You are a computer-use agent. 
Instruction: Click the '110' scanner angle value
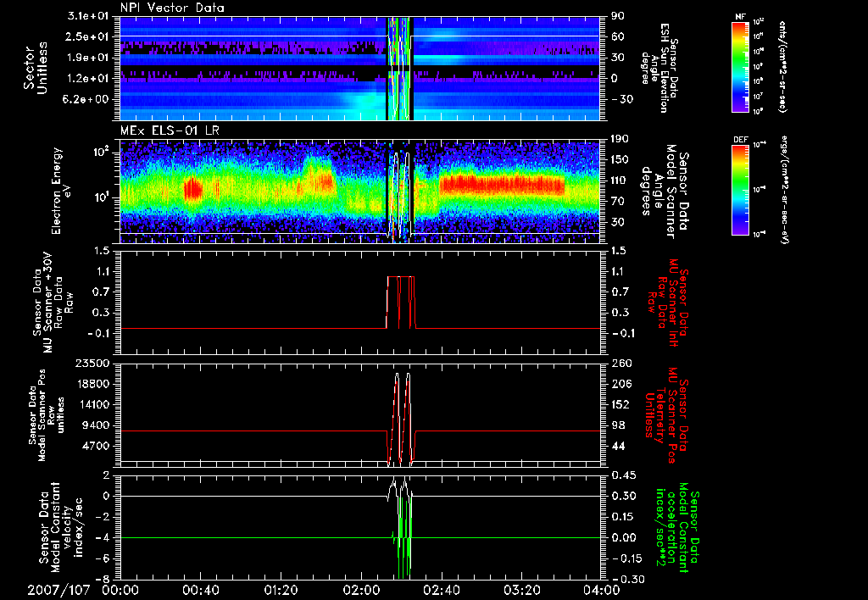click(x=620, y=181)
